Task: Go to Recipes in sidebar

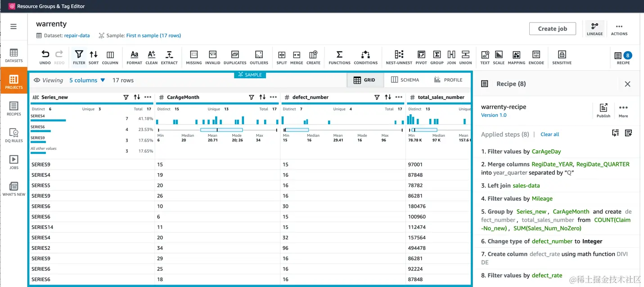Action: pyautogui.click(x=14, y=108)
